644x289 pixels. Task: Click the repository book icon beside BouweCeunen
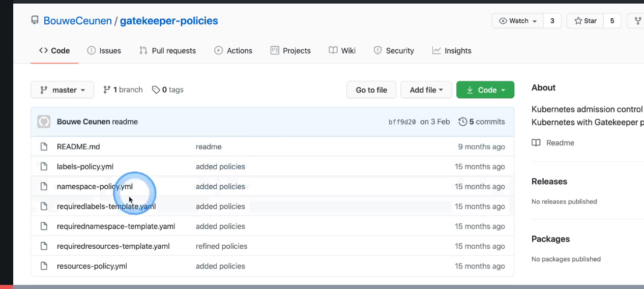[x=35, y=21]
